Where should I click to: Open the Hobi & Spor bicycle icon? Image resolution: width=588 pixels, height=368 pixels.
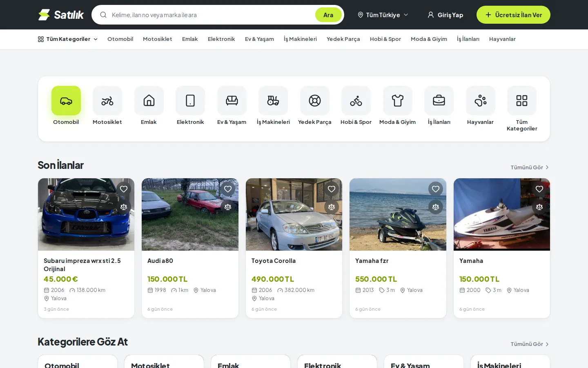point(356,101)
